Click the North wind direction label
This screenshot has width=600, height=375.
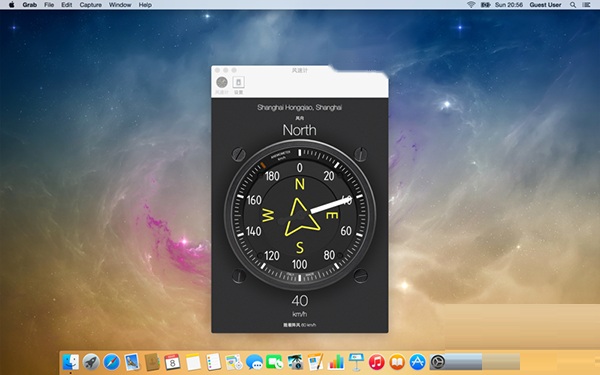click(300, 130)
